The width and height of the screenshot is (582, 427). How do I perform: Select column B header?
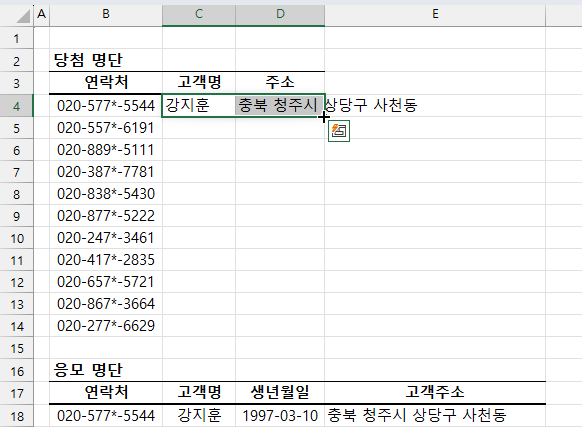[106, 14]
